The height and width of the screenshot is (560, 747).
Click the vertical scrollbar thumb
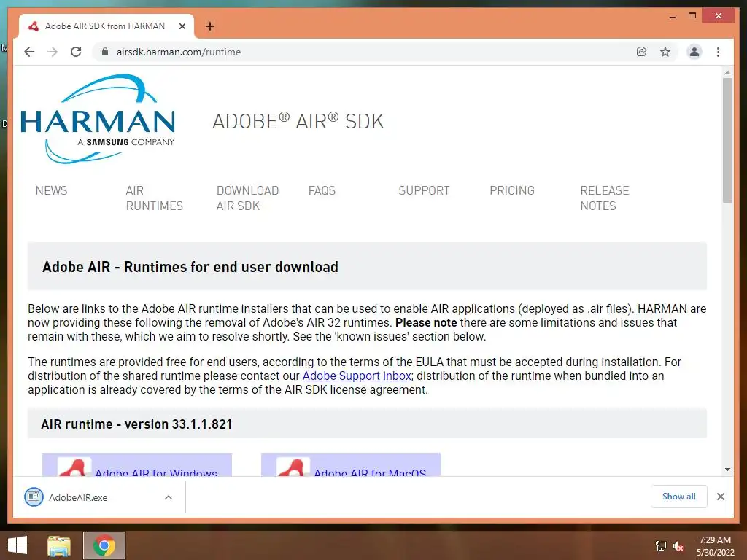(x=727, y=140)
